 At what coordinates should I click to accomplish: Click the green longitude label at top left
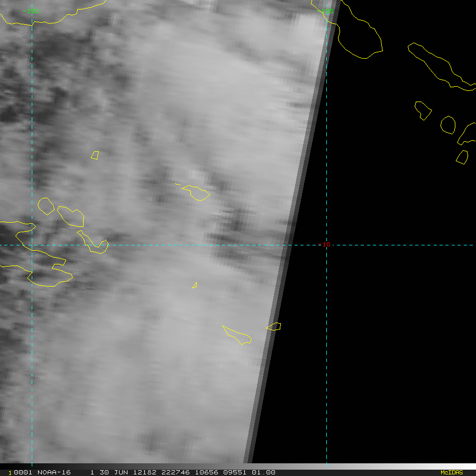31,11
